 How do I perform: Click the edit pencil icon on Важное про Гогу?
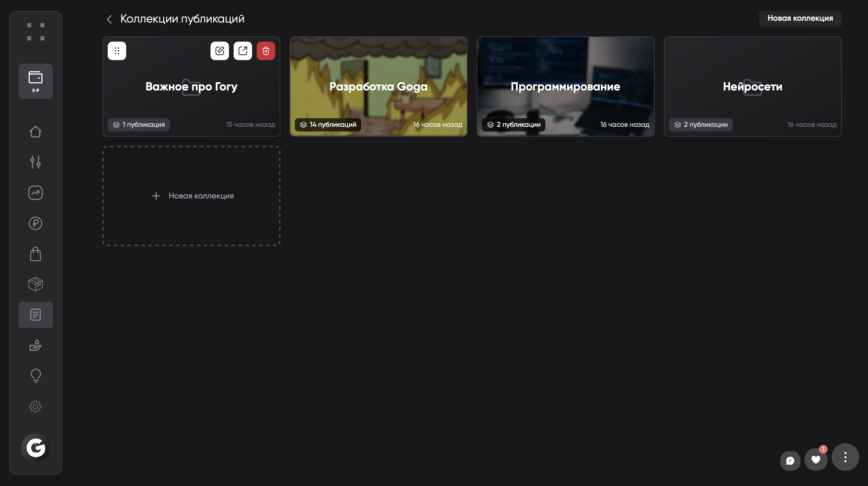click(219, 51)
